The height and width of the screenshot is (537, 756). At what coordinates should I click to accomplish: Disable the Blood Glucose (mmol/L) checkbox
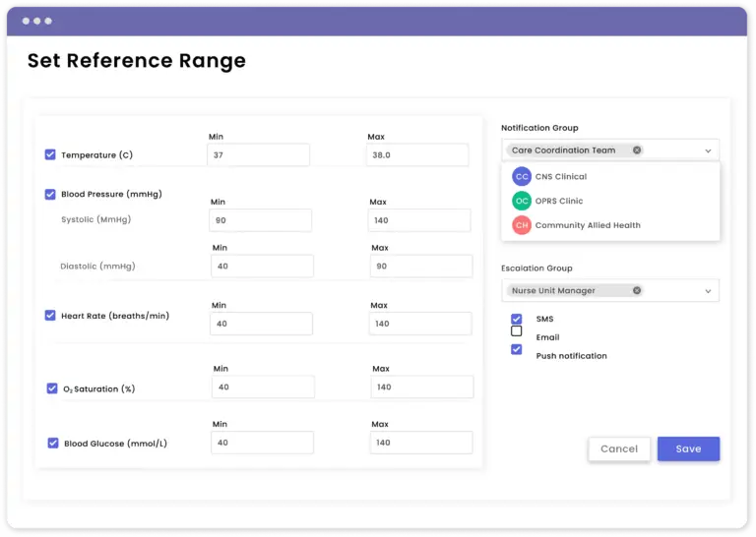point(53,444)
